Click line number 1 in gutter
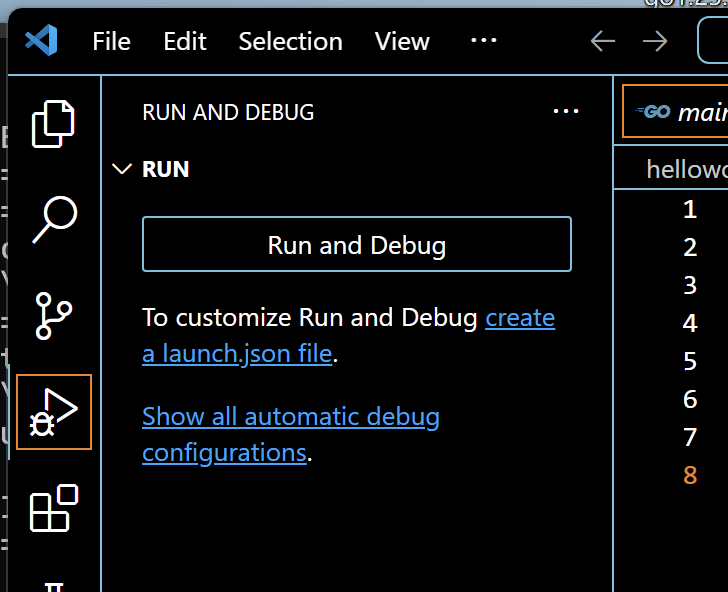Screen dimensions: 728x592 [690, 209]
